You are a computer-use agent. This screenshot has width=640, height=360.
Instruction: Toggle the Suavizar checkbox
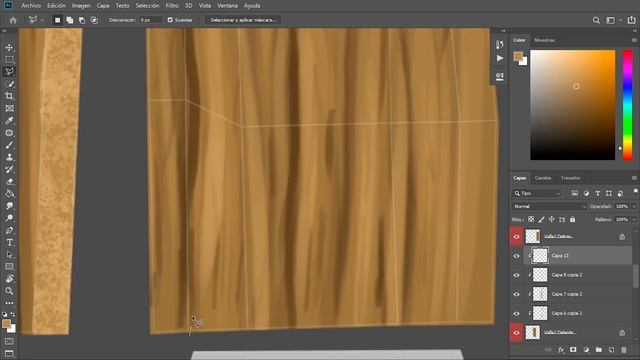point(170,20)
